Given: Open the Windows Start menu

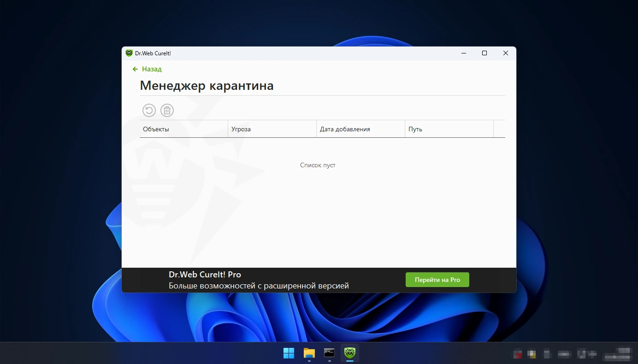Looking at the screenshot, I should coord(289,353).
